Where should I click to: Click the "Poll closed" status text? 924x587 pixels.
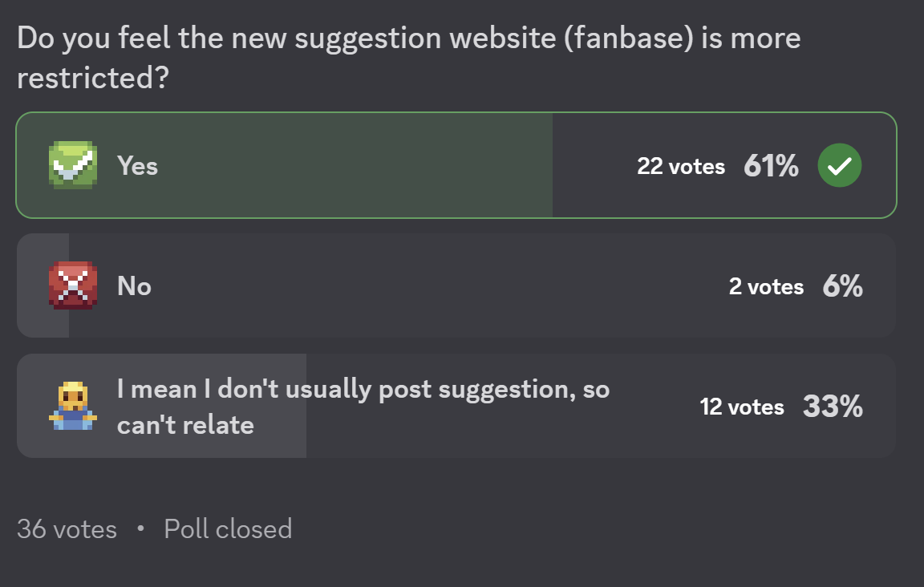[x=228, y=529]
